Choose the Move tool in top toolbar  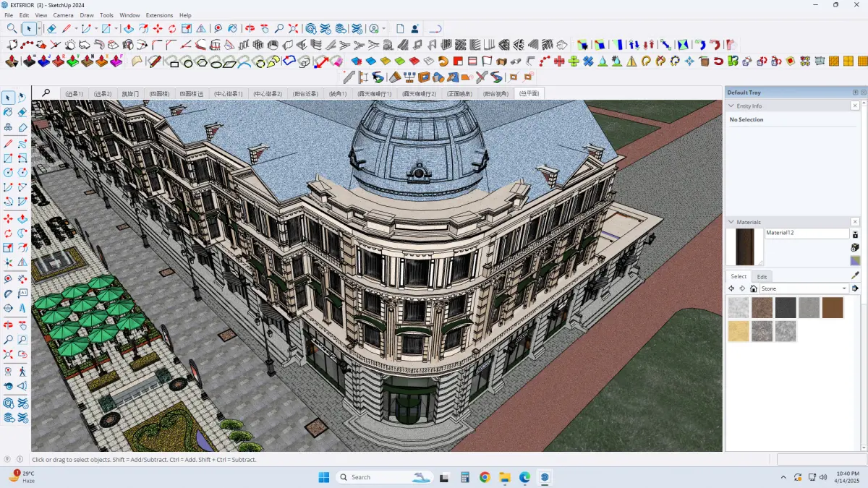(x=157, y=29)
